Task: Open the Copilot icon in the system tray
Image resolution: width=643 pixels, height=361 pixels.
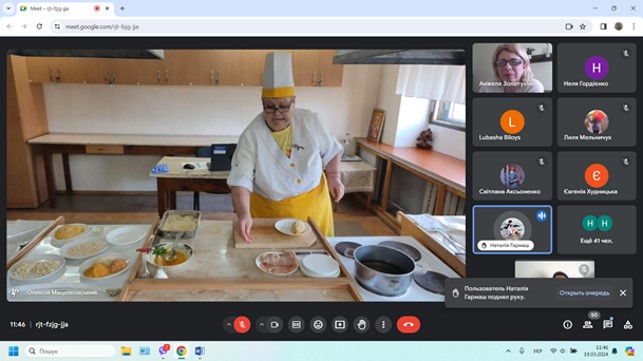Action: (x=630, y=351)
